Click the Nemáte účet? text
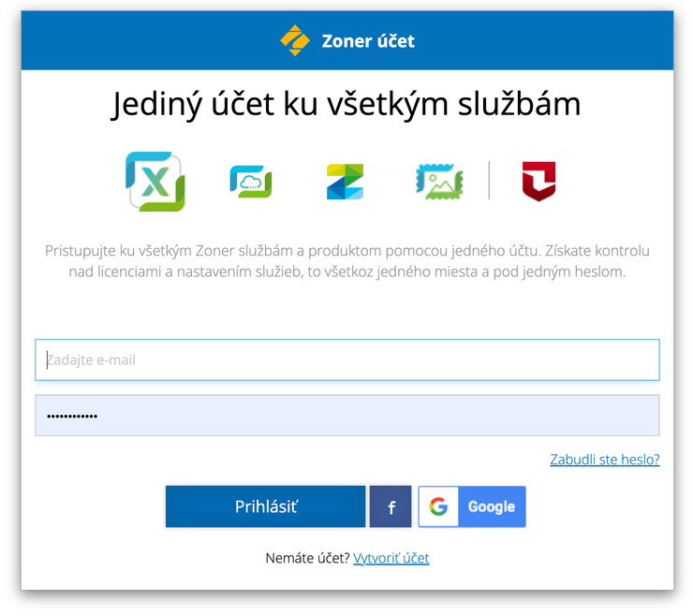 [x=307, y=558]
